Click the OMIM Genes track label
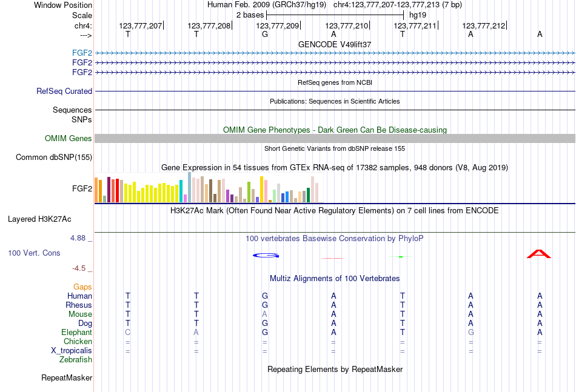The width and height of the screenshot is (576, 392). pyautogui.click(x=68, y=138)
